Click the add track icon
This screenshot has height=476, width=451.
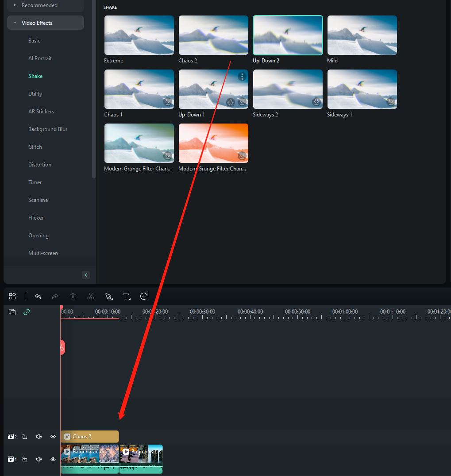pyautogui.click(x=12, y=312)
